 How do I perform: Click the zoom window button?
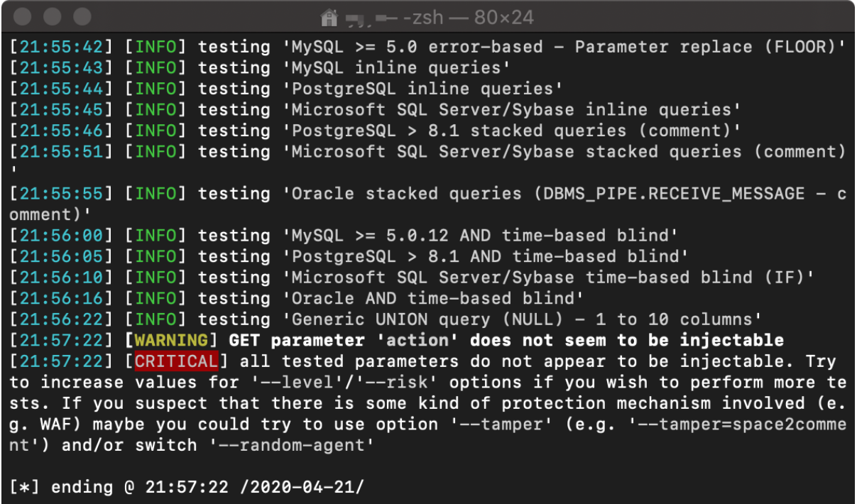click(82, 16)
